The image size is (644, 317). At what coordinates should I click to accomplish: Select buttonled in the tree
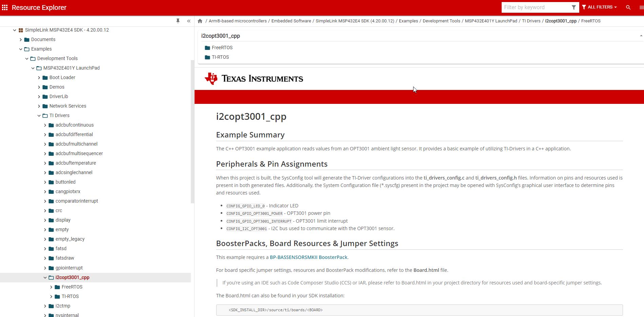click(x=65, y=182)
